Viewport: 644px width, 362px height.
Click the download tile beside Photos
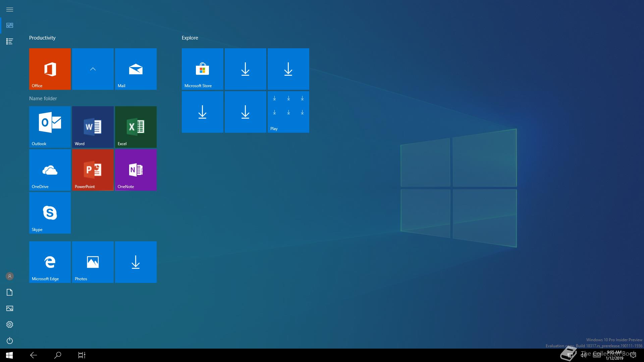[136, 262]
